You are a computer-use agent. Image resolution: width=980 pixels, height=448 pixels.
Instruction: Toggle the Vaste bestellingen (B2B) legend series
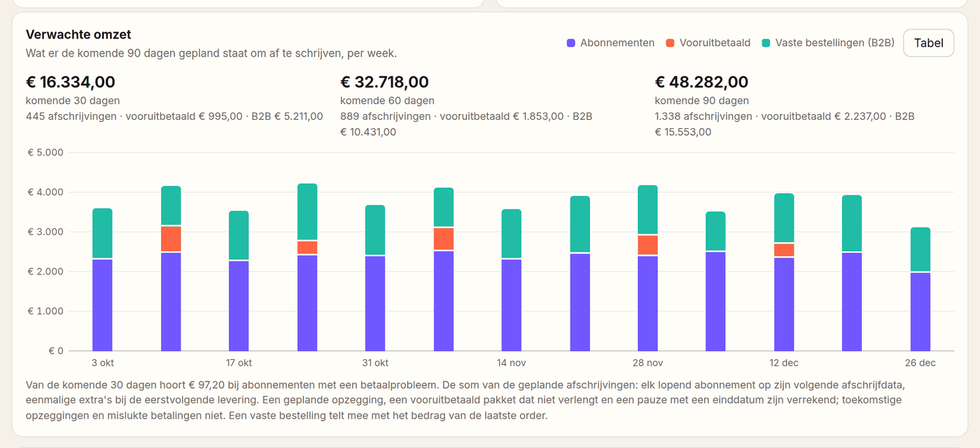[828, 43]
